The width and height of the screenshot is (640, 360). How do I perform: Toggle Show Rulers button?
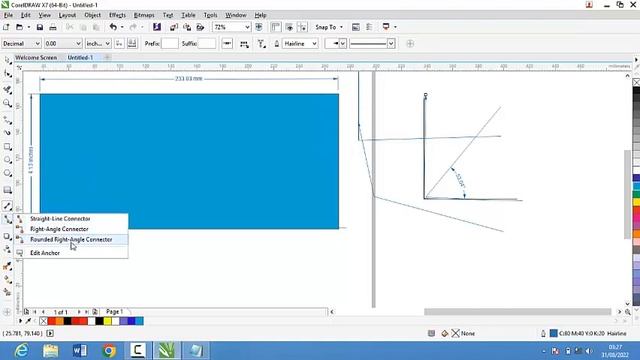coord(276,27)
